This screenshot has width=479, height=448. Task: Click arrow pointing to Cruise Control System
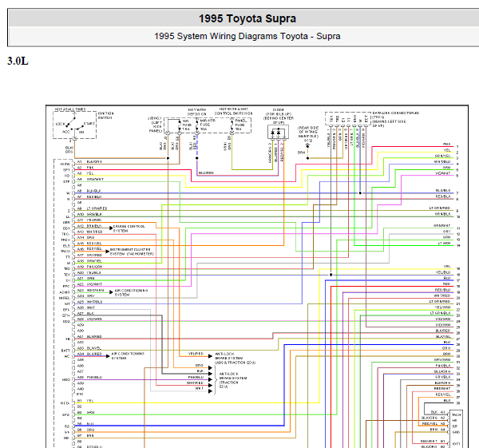(111, 228)
